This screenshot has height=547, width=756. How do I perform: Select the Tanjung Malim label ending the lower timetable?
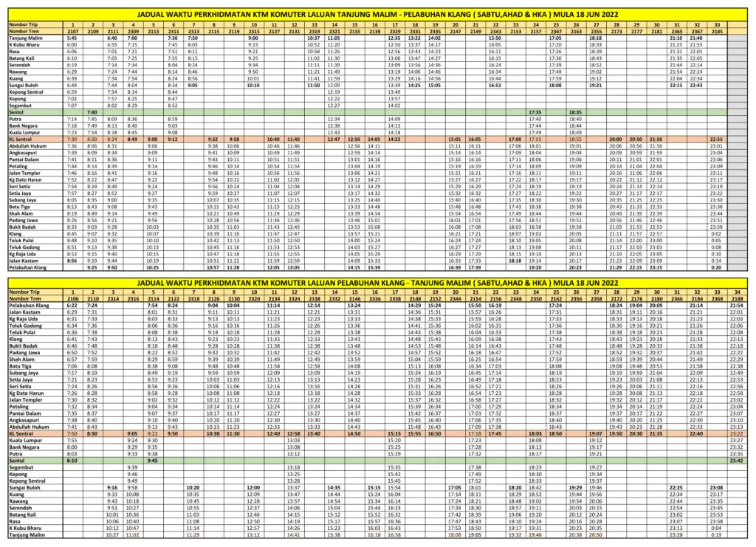(27, 535)
